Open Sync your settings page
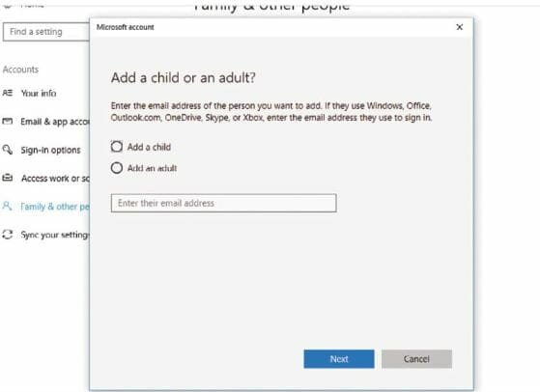Image resolution: width=540 pixels, height=392 pixels. click(x=55, y=235)
